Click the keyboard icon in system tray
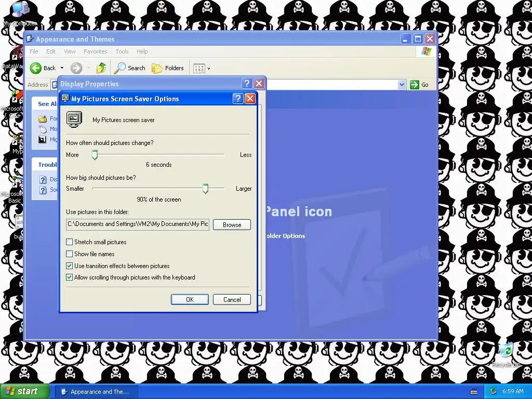Image resolution: width=532 pixels, height=399 pixels. (x=474, y=392)
